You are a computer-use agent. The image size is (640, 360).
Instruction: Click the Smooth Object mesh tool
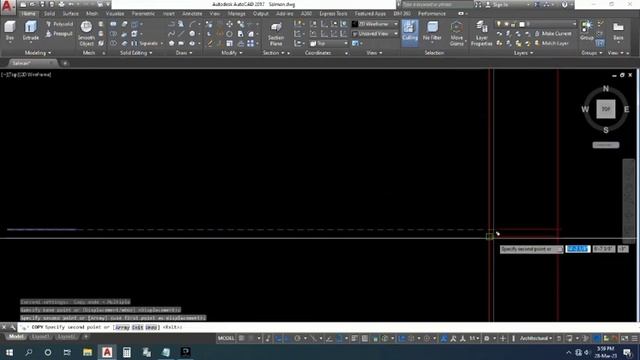[x=86, y=33]
